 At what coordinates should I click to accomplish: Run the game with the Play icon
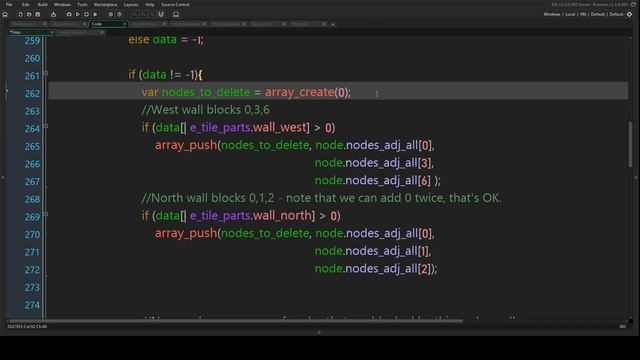tap(78, 14)
